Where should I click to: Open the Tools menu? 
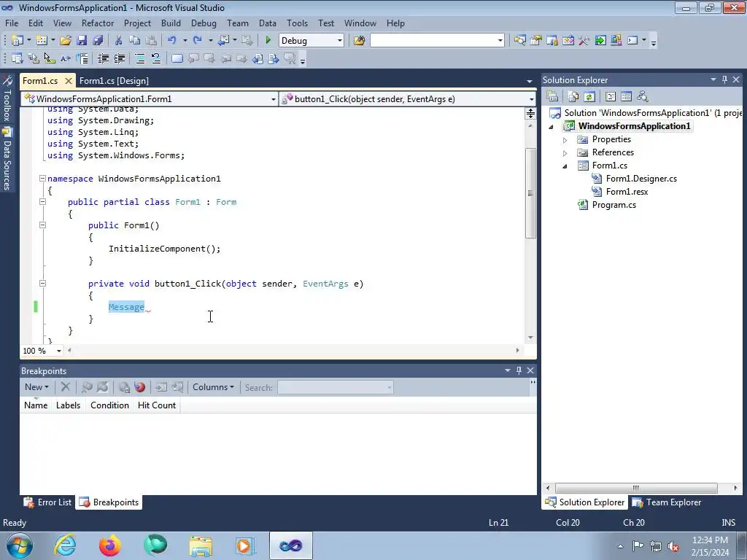click(x=298, y=23)
